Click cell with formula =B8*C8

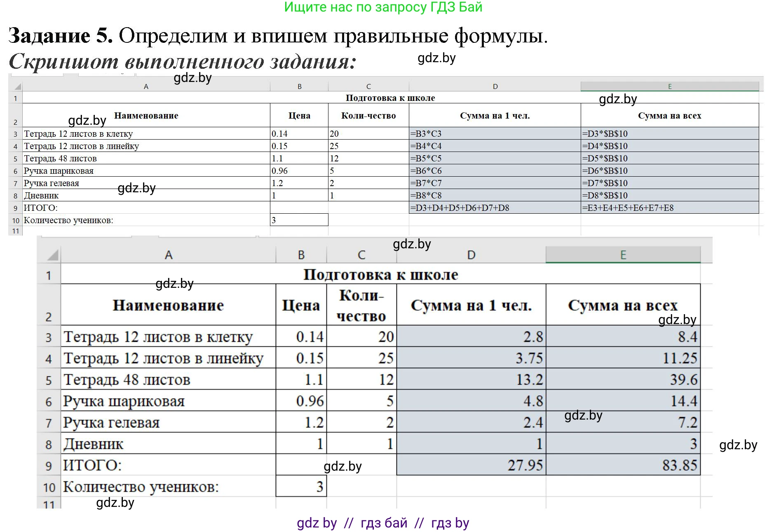(x=495, y=195)
